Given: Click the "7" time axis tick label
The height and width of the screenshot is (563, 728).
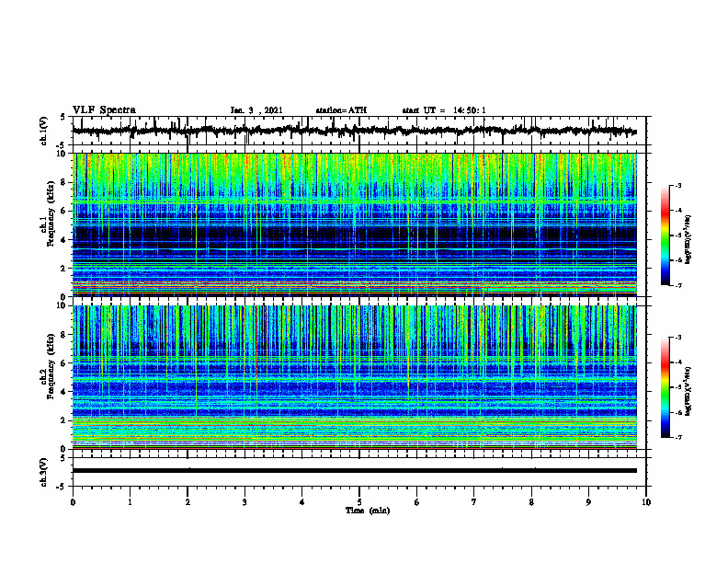Looking at the screenshot, I should (x=474, y=502).
